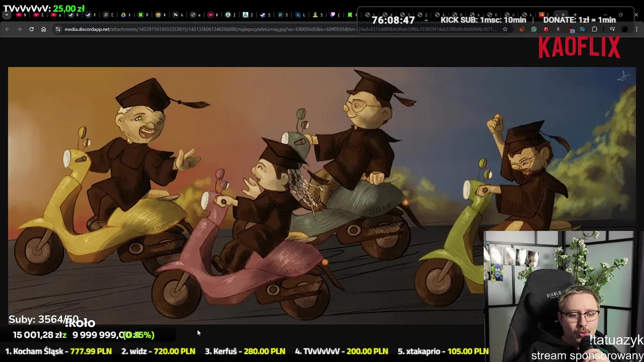Click the '!tatuazyk' command text
Screen dimensions: 644x362
pyautogui.click(x=616, y=340)
